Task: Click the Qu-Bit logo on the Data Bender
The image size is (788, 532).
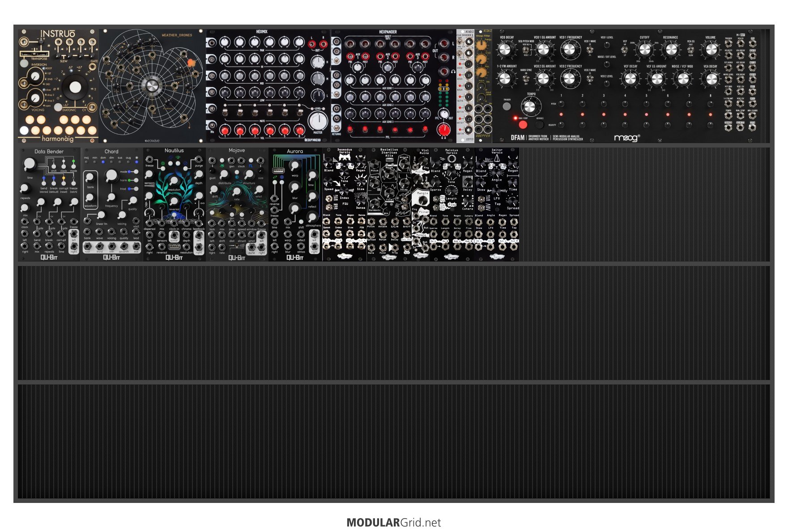Action: [49, 257]
